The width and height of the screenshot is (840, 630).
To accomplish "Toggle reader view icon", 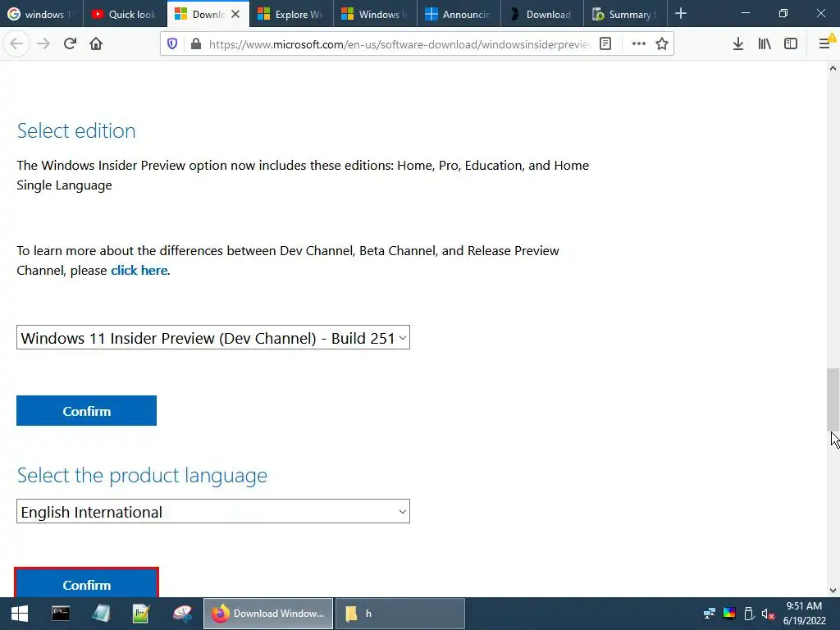I will tap(605, 44).
